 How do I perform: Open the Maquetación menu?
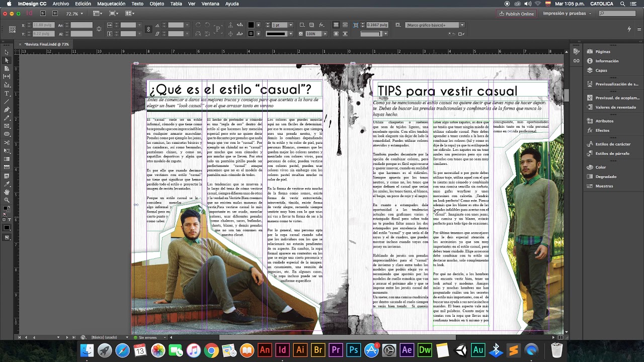(111, 4)
